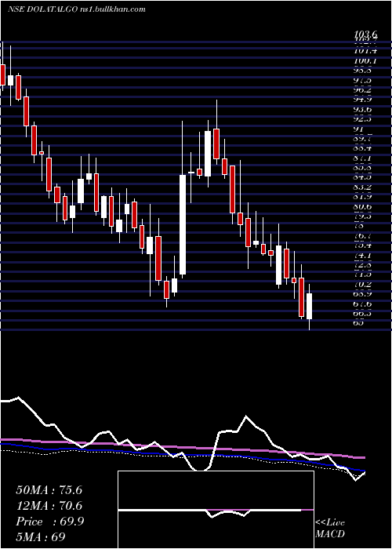Click the 67.6 price axis label

(364, 304)
